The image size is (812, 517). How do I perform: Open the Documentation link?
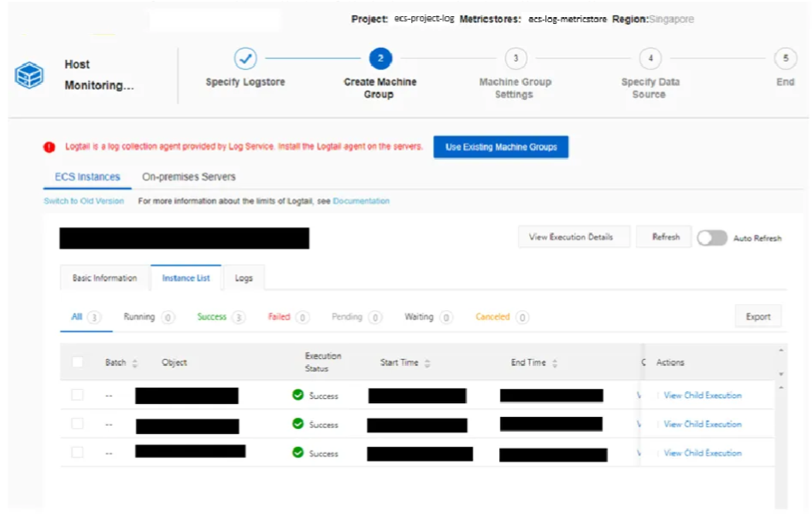point(361,201)
